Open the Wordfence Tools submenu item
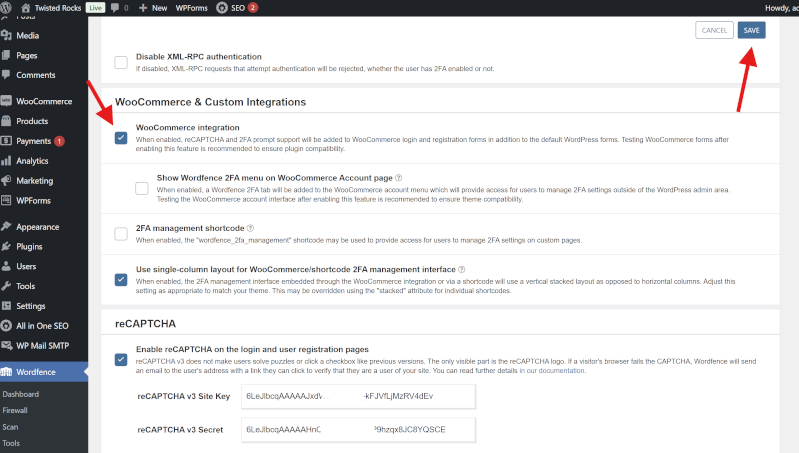Viewport: 799px width, 453px height. [11, 443]
